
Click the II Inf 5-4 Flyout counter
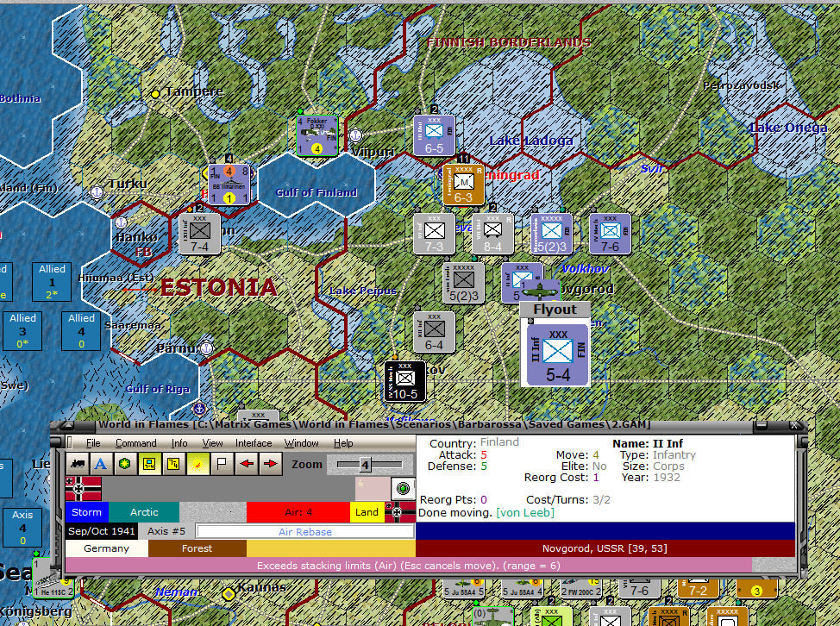coord(558,354)
